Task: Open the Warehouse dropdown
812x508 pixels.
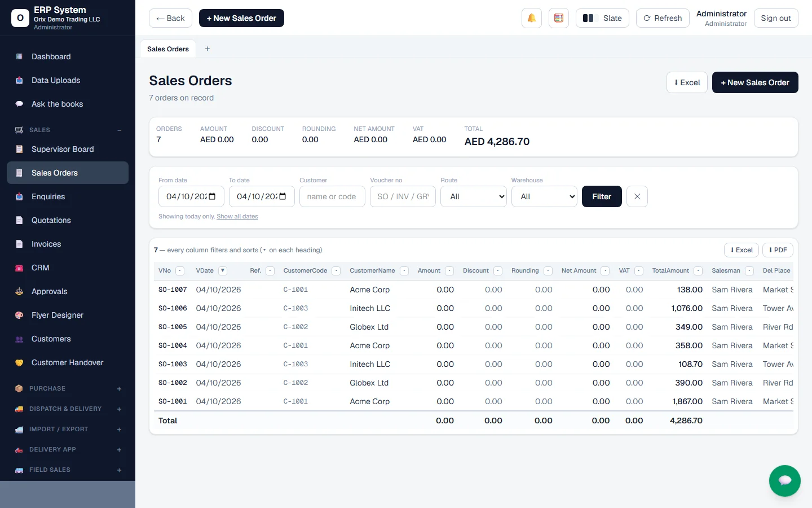Action: point(544,196)
